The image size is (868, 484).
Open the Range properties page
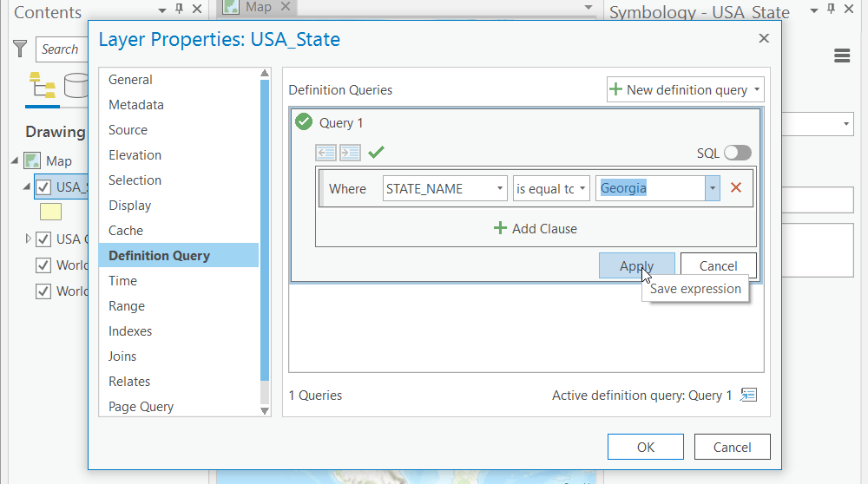pos(127,306)
